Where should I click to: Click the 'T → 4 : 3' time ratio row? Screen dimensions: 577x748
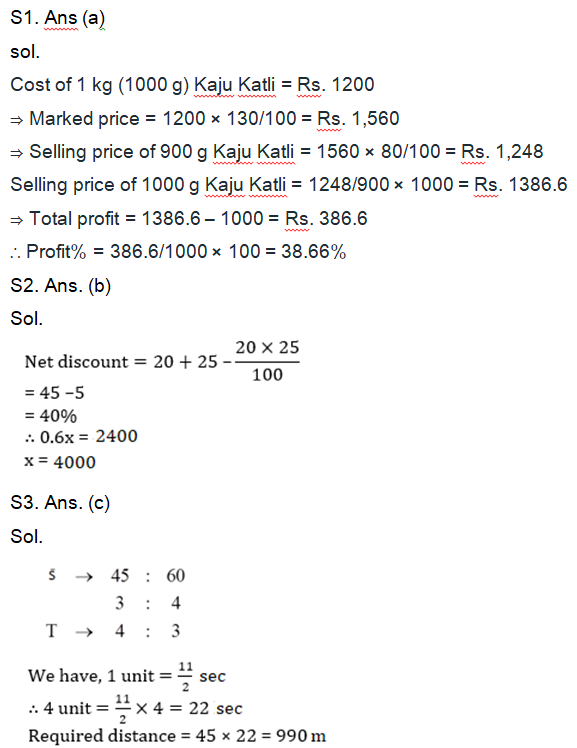click(x=113, y=631)
